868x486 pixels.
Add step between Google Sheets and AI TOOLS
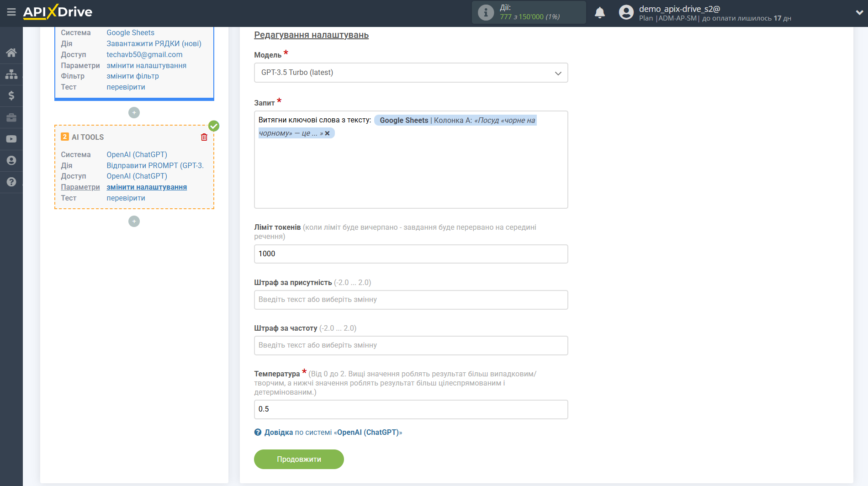pyautogui.click(x=134, y=112)
